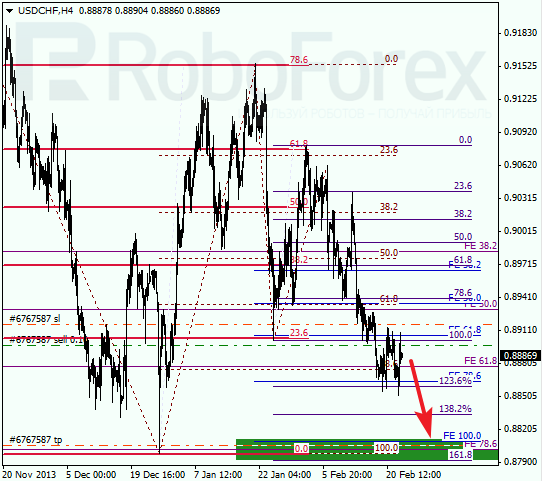542x481 pixels.
Task: Click the 138.2% Fibonacci level label
Action: [x=455, y=409]
